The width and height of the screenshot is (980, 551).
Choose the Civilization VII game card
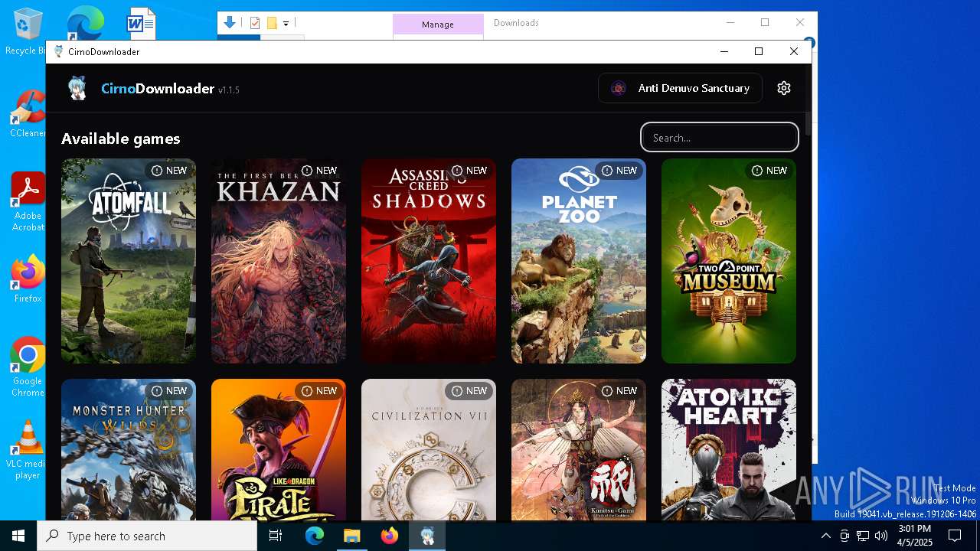tap(429, 450)
